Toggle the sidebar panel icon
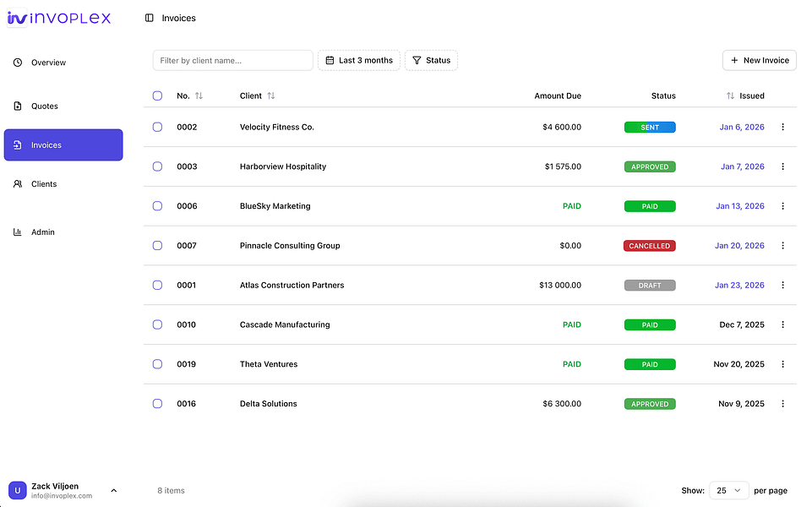Viewport: 812px width, 507px height. 150,18
